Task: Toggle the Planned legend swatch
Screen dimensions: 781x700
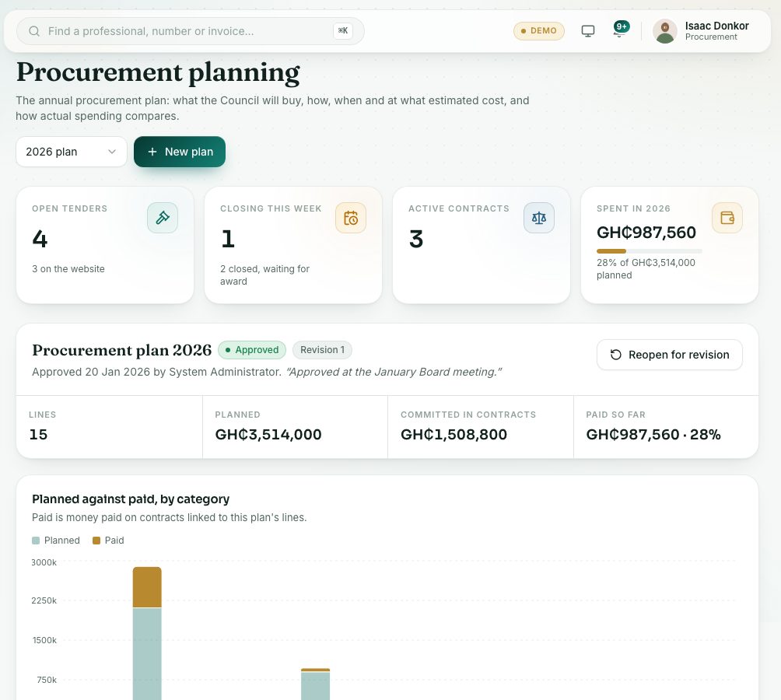Action: [36, 541]
